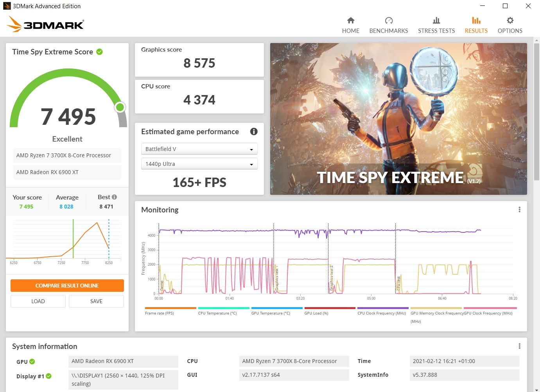Click the Load button
540x392 pixels.
point(38,301)
